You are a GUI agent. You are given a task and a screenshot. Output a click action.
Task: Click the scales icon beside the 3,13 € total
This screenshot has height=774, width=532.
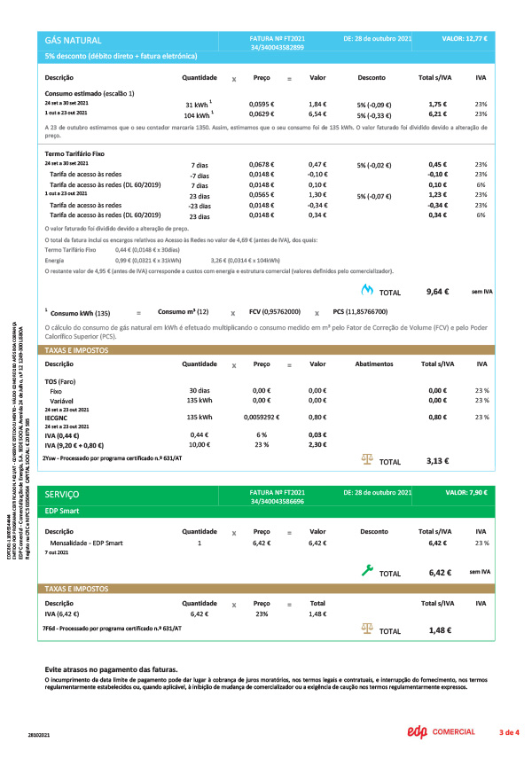pyautogui.click(x=367, y=459)
